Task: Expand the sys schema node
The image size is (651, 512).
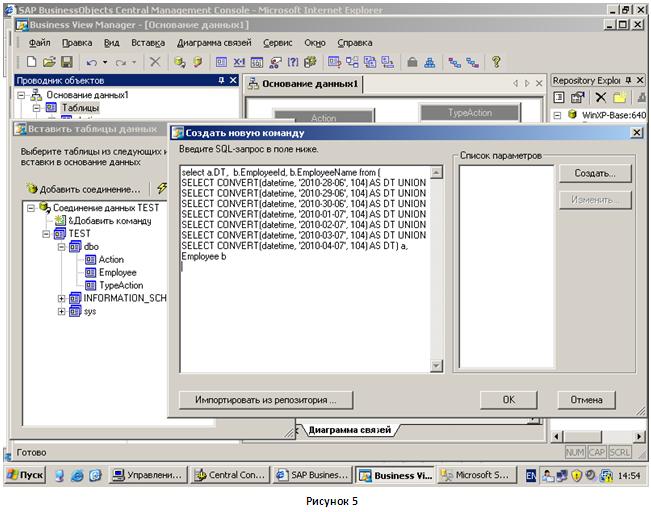Action: pos(61,311)
